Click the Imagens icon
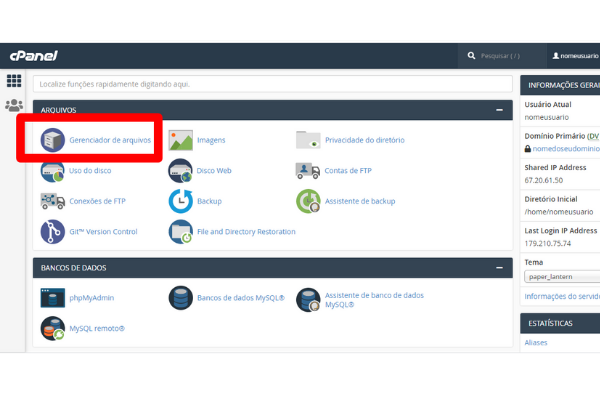Viewport: 600px width, 400px height. tap(181, 140)
